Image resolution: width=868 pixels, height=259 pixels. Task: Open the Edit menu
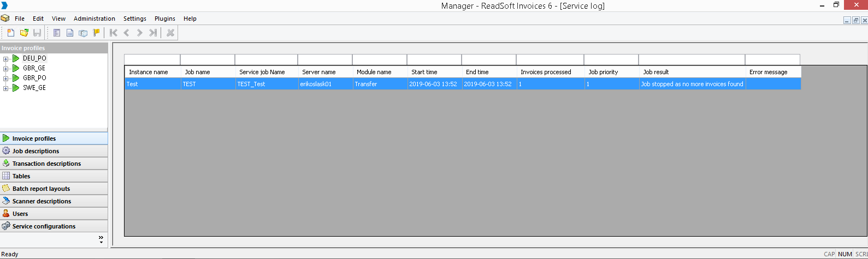click(x=38, y=19)
